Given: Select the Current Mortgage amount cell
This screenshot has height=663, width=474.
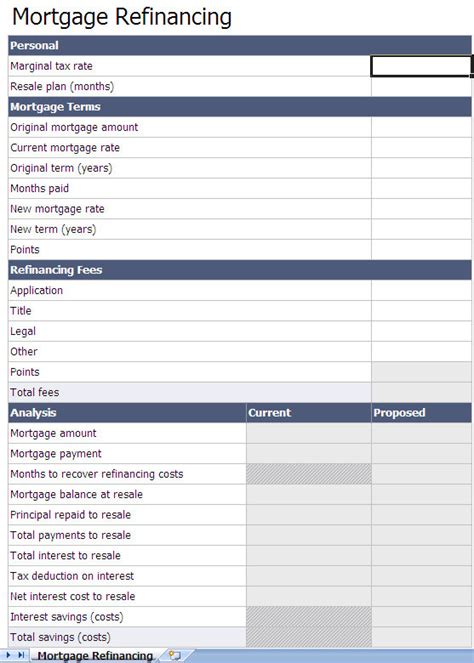Looking at the screenshot, I should point(309,433).
